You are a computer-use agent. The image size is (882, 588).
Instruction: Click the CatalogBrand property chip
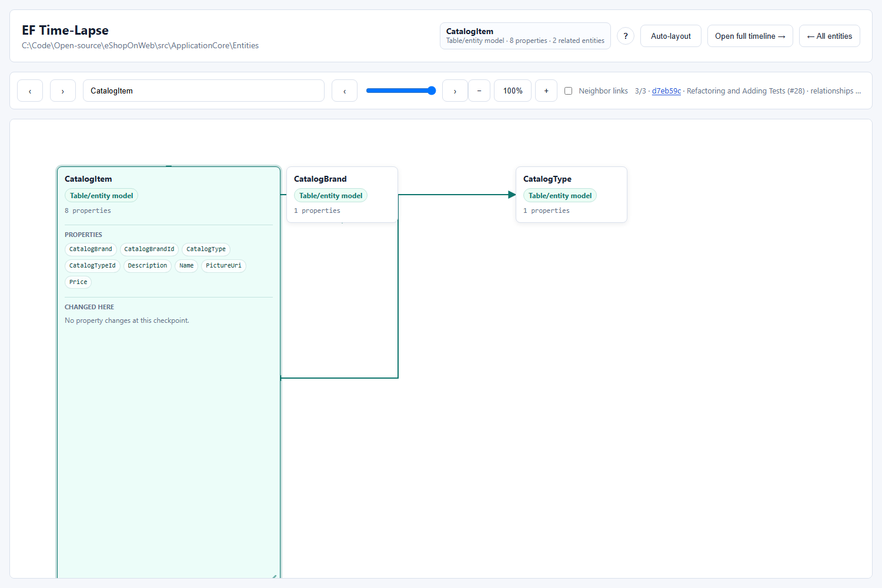coord(91,249)
